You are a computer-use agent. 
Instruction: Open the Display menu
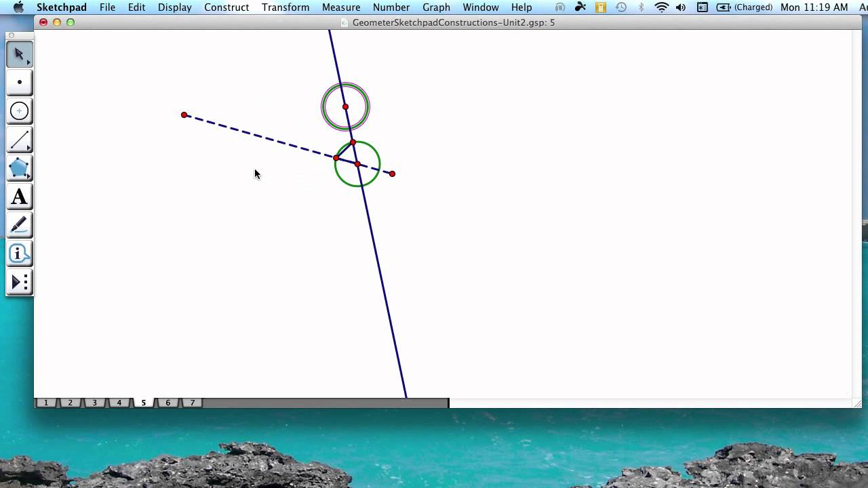[174, 7]
